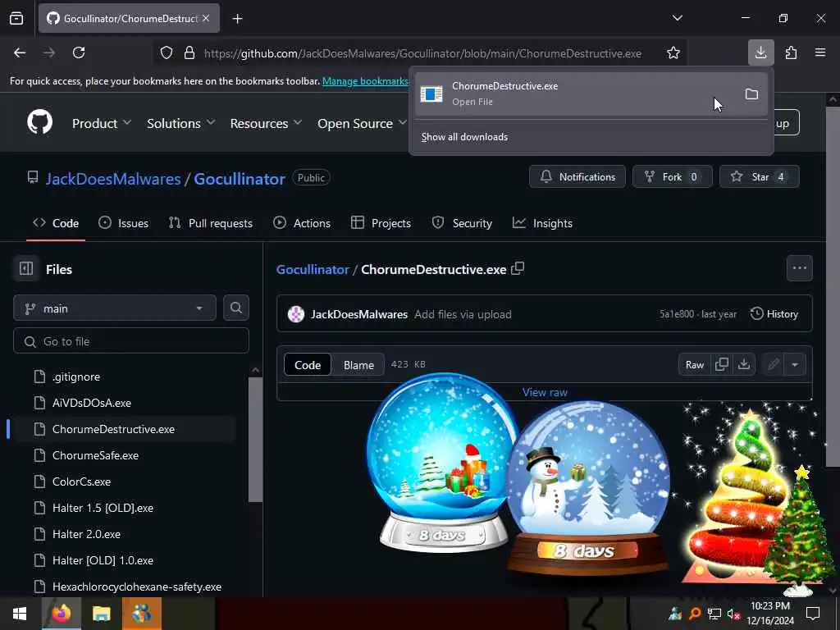Open the Manage bookmarks link
The width and height of the screenshot is (840, 630).
coord(365,81)
